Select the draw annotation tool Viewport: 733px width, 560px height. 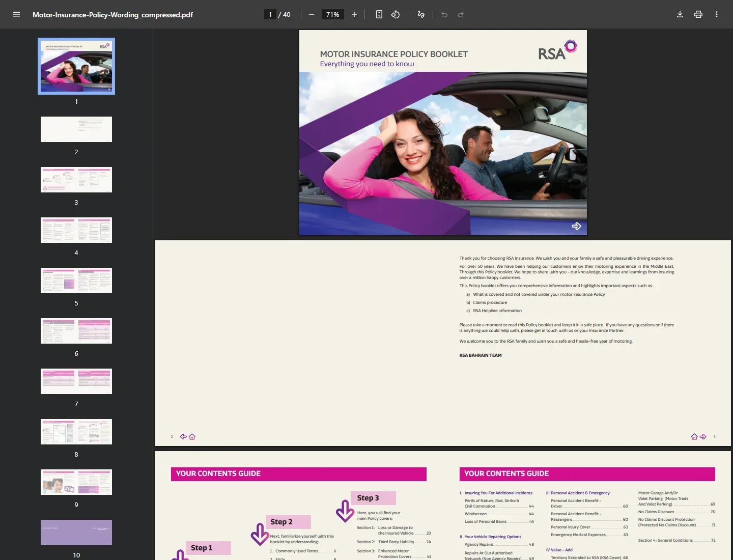pos(421,14)
